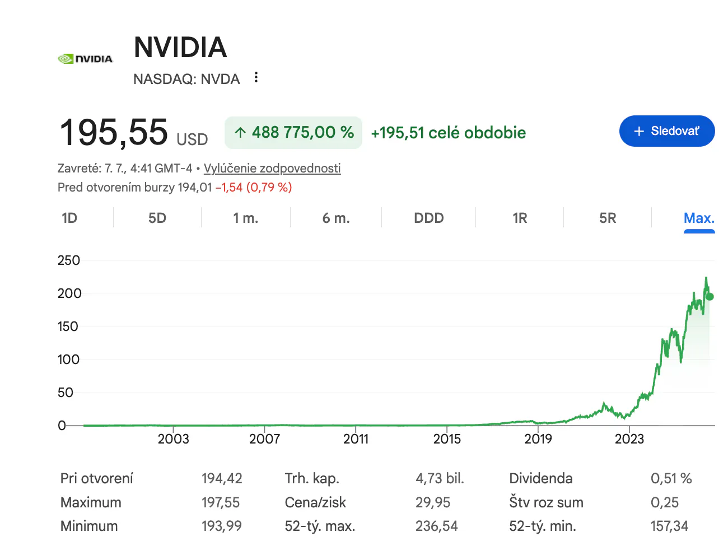This screenshot has height=560, width=728.
Task: Open the Vylúčenie zodpovednosti link
Action: [x=272, y=168]
